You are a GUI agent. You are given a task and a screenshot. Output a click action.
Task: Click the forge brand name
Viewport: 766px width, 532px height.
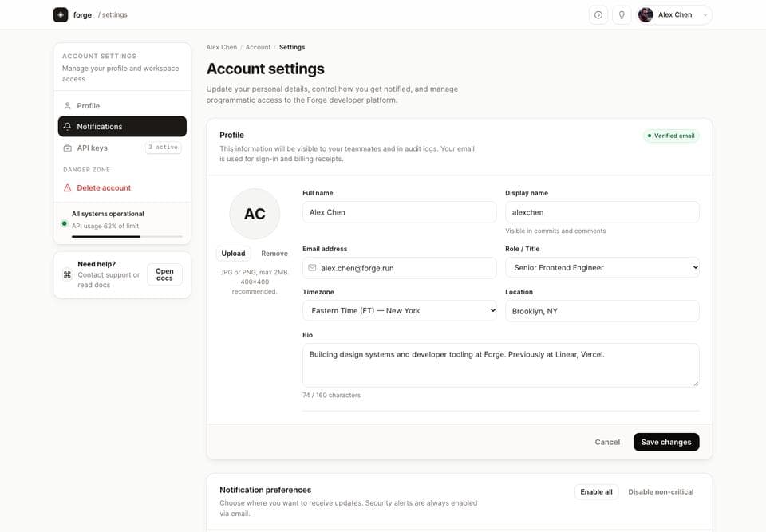pos(82,14)
